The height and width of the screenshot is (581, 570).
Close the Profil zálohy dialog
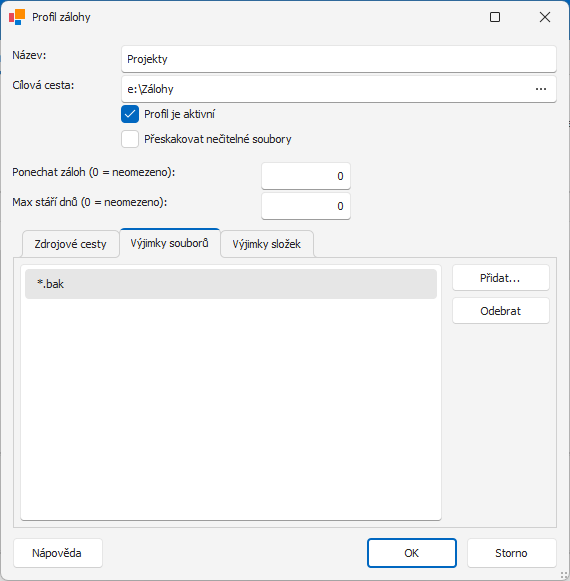click(x=545, y=17)
